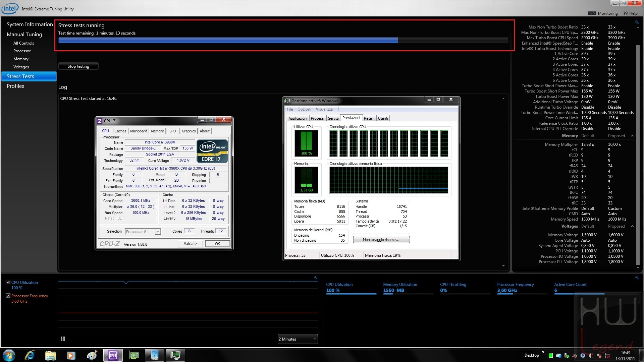Click Task Manager window title icon
The width and height of the screenshot is (644, 362).
tap(287, 101)
